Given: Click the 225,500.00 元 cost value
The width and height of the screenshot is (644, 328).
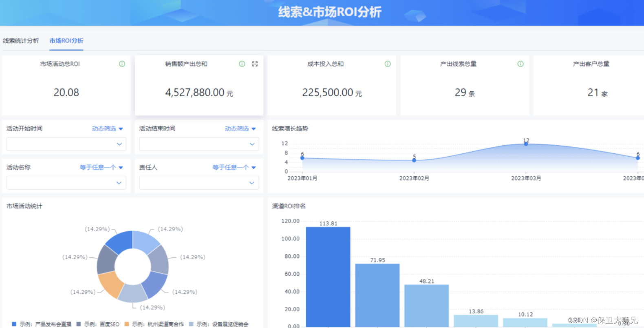Looking at the screenshot, I should (x=332, y=93).
